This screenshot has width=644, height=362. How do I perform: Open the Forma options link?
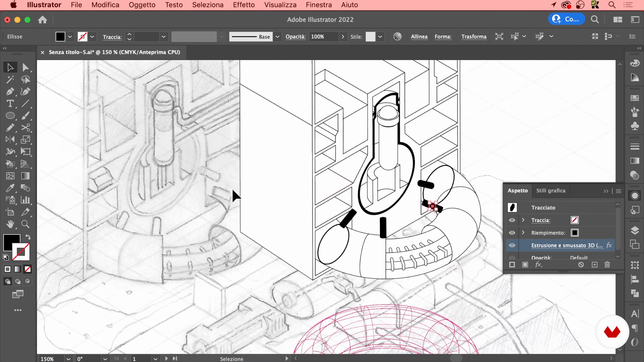(443, 37)
